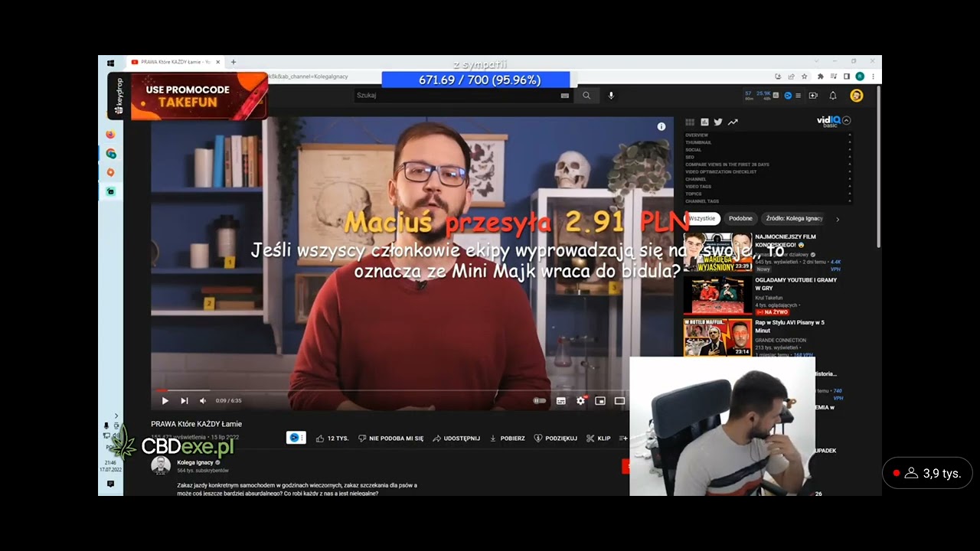Viewport: 980px width, 551px height.
Task: Click KLIP to create a clip
Action: coord(598,439)
